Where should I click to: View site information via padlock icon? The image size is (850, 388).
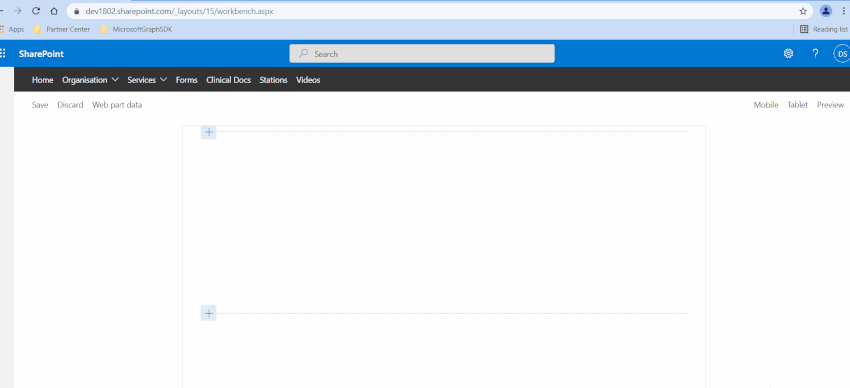(76, 11)
